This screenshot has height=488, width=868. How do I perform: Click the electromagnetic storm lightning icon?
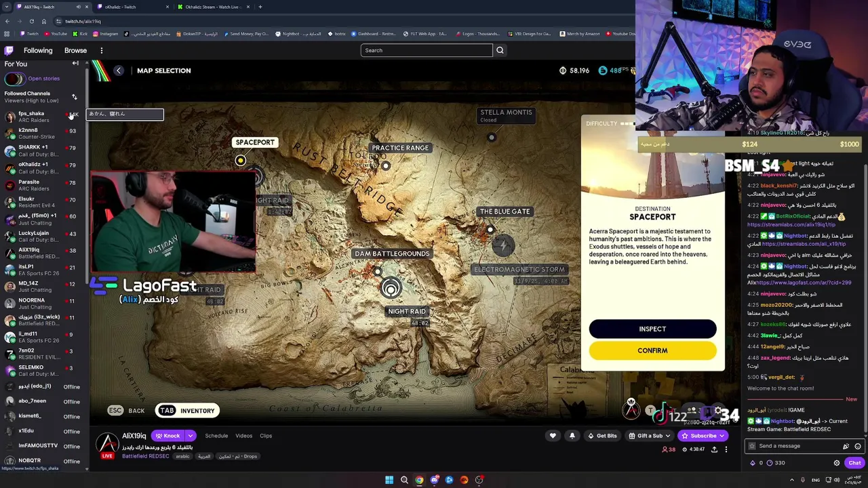click(503, 246)
